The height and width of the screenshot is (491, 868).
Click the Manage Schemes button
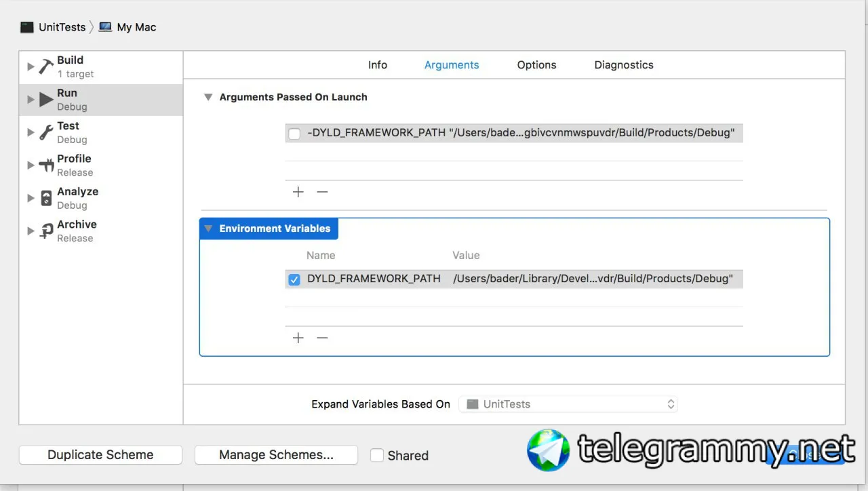[x=276, y=455]
